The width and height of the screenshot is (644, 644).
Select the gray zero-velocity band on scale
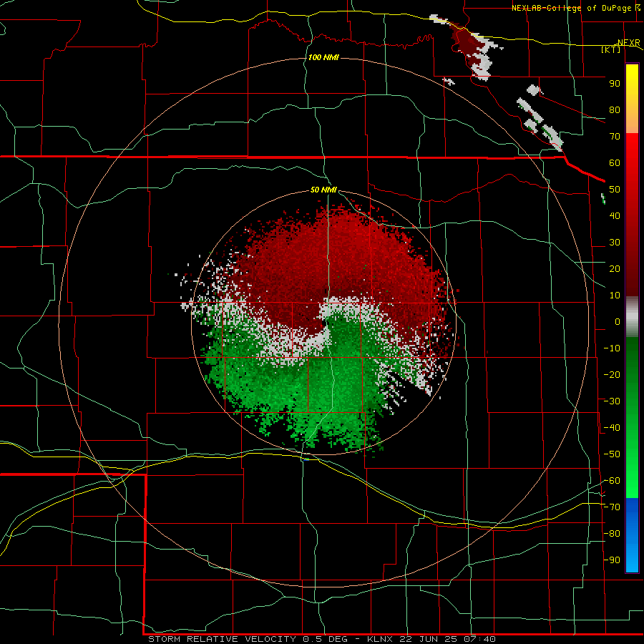coord(632,316)
